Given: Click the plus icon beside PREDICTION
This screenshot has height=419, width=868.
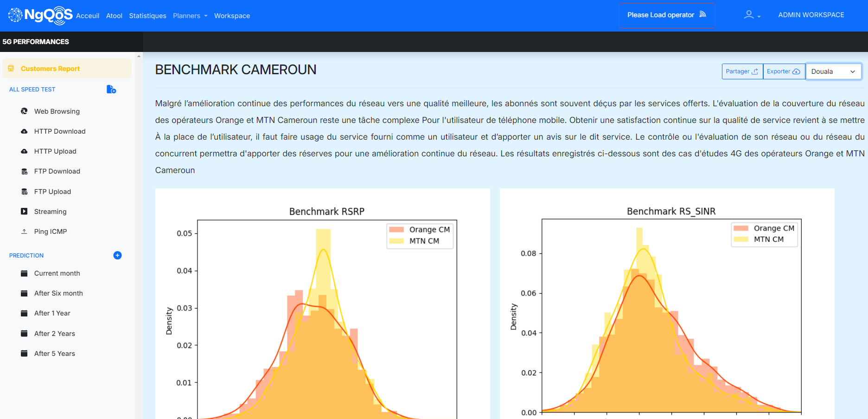Looking at the screenshot, I should click(x=117, y=255).
